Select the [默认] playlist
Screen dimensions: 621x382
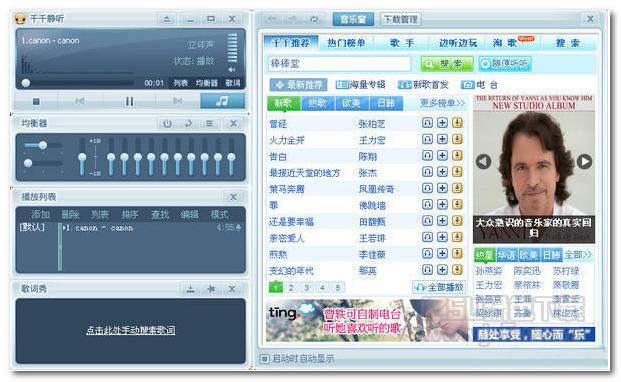[x=32, y=227]
